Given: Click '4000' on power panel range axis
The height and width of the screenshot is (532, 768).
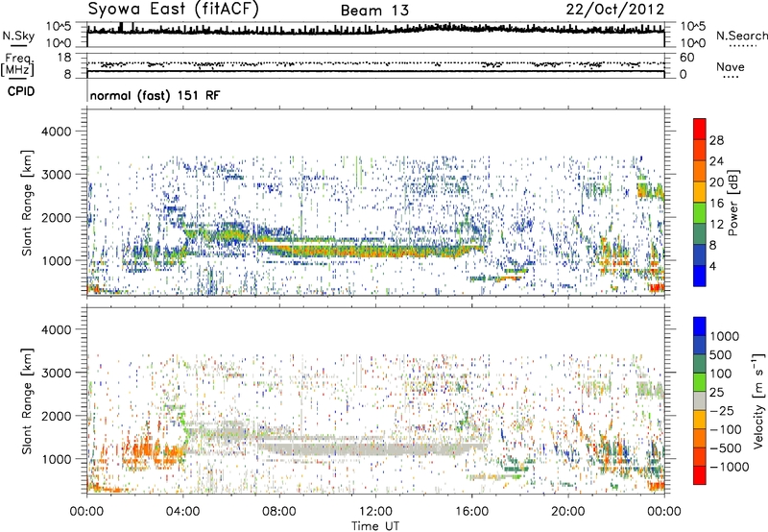Looking at the screenshot, I should (57, 132).
